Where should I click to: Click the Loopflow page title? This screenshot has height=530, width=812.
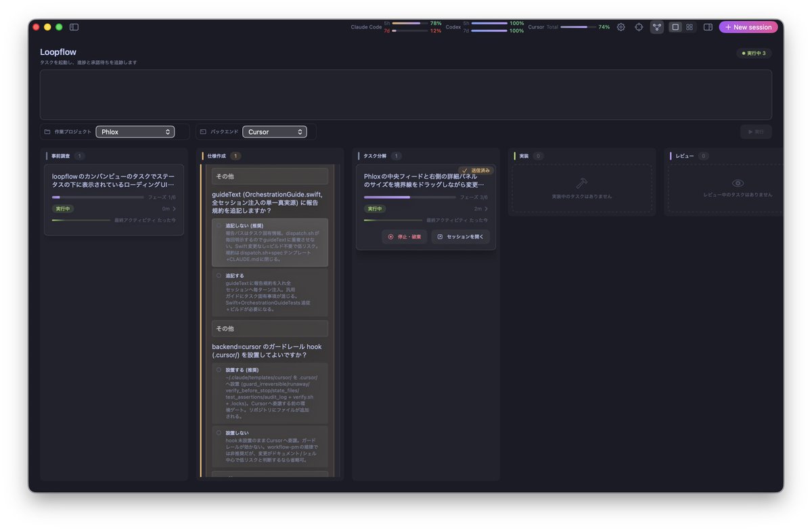[x=58, y=52]
